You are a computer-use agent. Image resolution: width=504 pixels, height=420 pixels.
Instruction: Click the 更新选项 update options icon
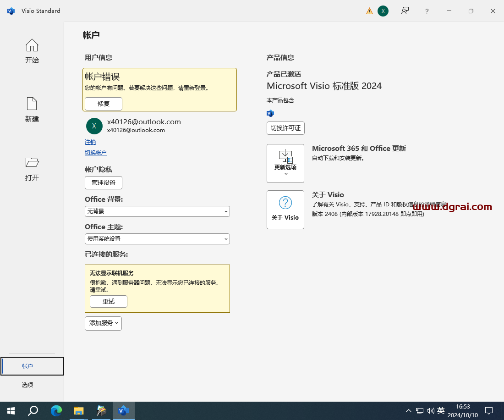[x=285, y=163]
